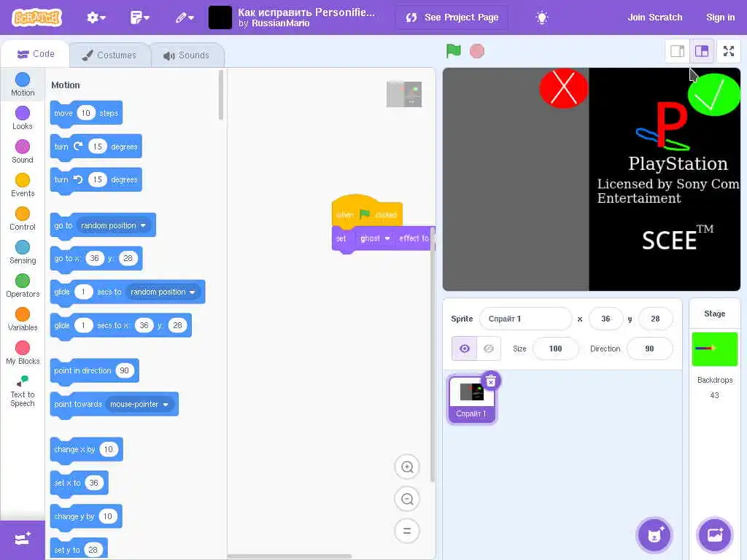Switch to the Code tab
Screen dimensions: 747x560
36,54
